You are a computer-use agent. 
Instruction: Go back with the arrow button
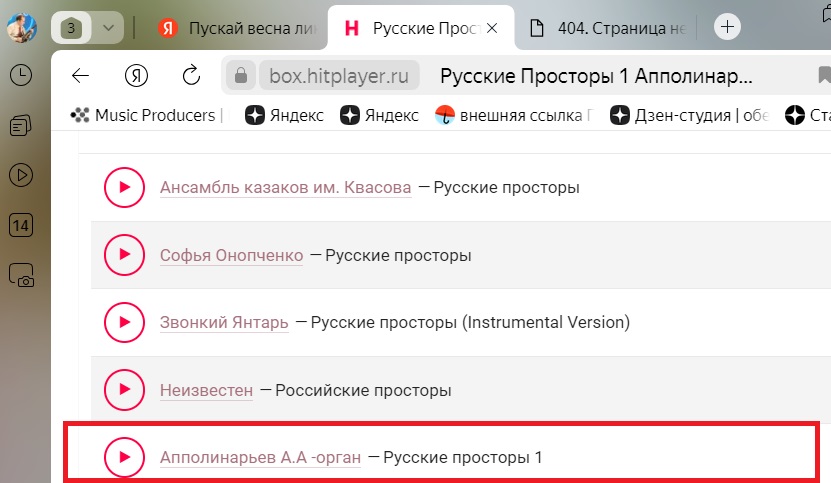click(x=81, y=76)
